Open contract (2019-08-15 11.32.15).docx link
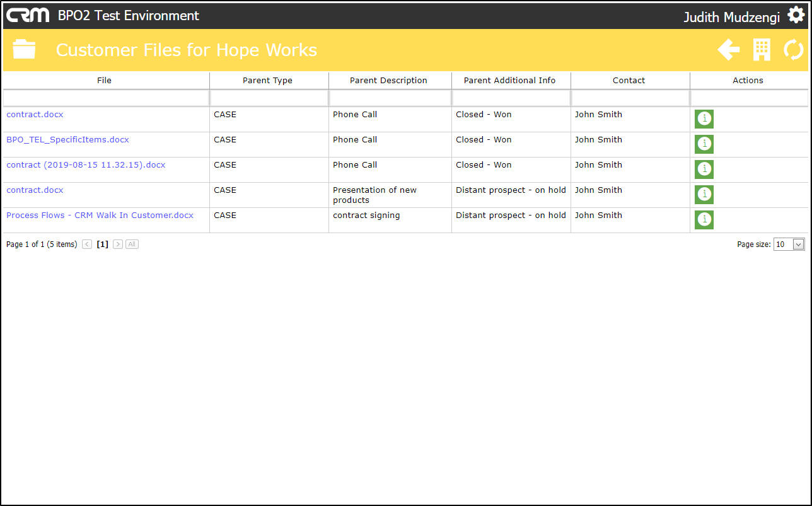 pyautogui.click(x=86, y=165)
